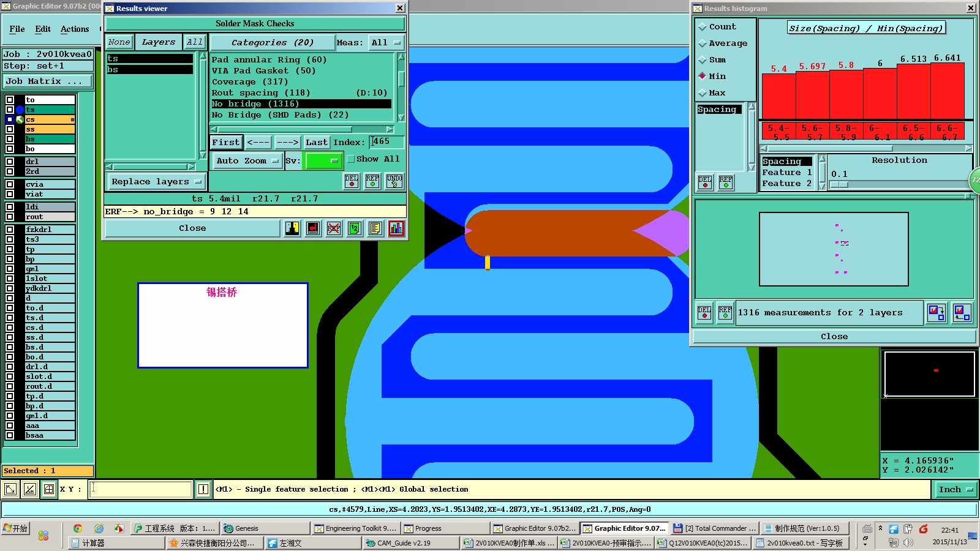Click histogram bar chart icon
This screenshot has width=980, height=551.
(x=396, y=228)
